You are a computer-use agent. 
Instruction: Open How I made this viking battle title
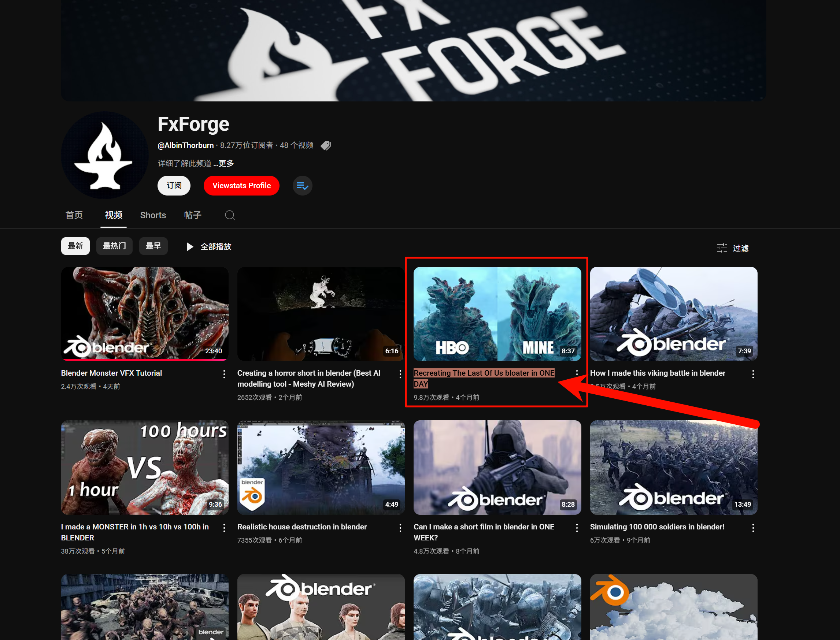[658, 373]
